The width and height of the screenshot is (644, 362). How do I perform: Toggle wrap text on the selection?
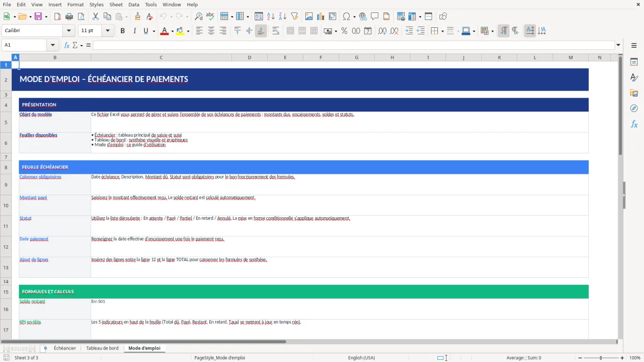click(275, 31)
